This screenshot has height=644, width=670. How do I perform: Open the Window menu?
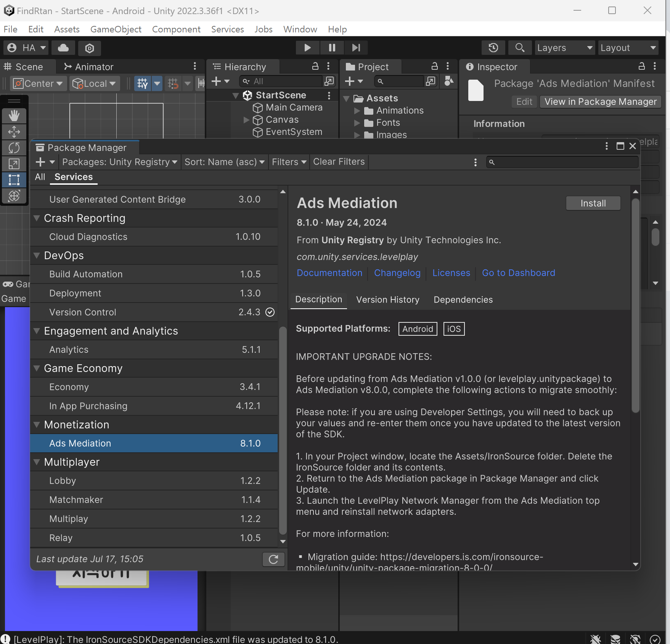pyautogui.click(x=300, y=29)
